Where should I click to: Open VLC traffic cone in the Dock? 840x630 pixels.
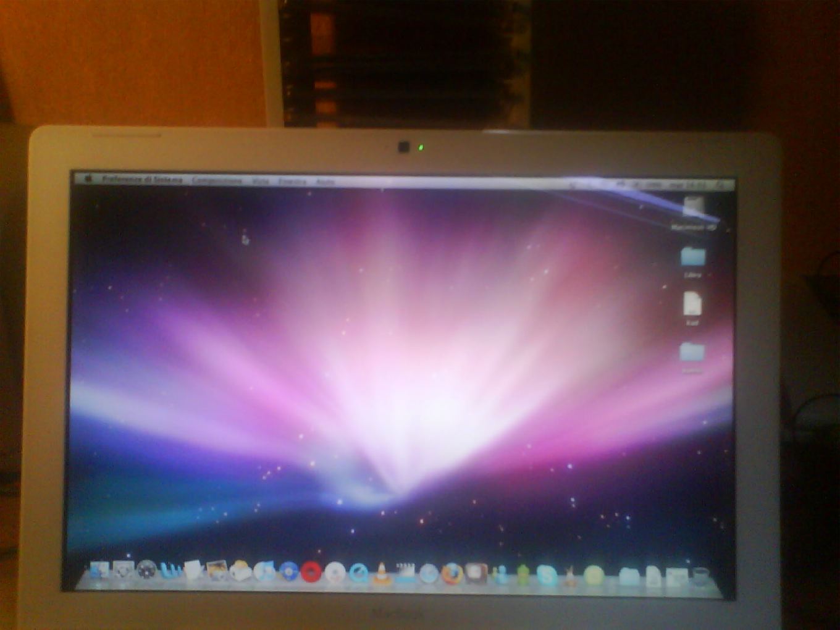coord(382,573)
